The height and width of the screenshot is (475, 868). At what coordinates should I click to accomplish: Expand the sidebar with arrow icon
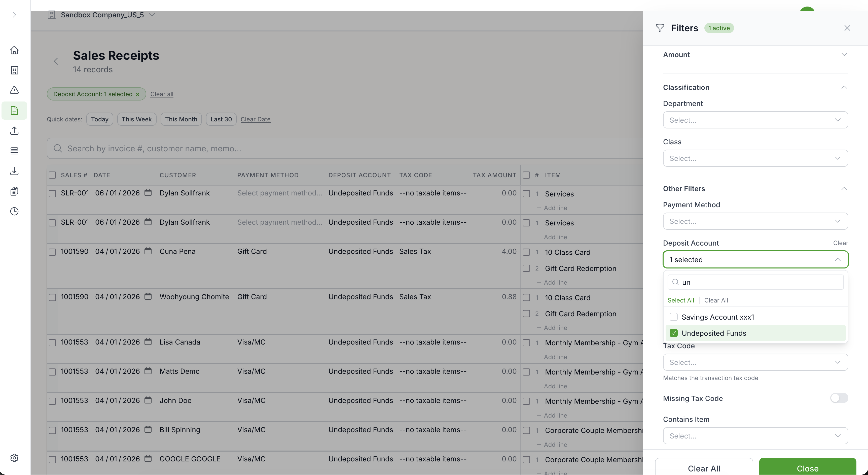tap(14, 15)
